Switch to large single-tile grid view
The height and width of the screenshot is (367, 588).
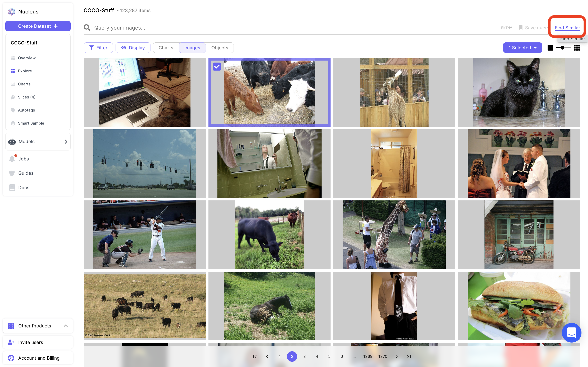[550, 48]
